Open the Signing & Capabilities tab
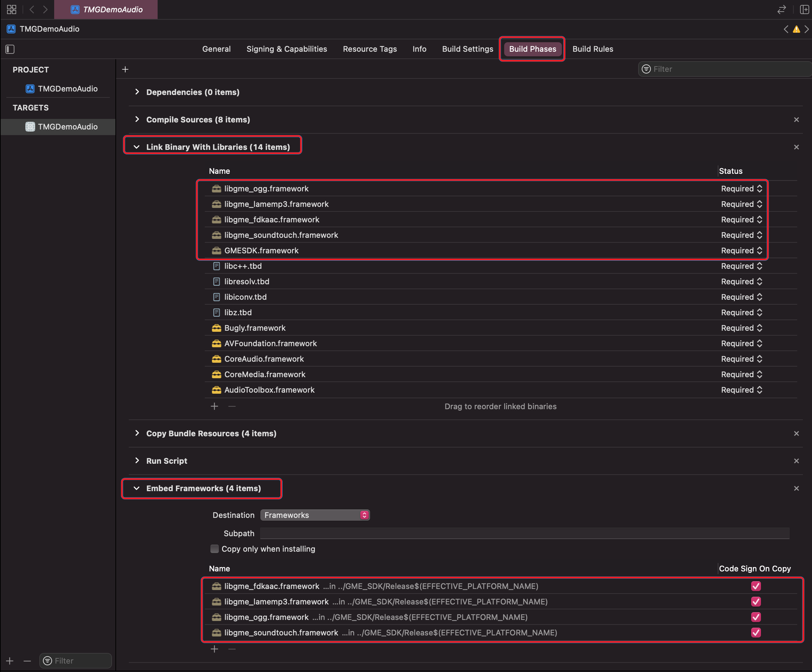This screenshot has width=812, height=672. (286, 49)
